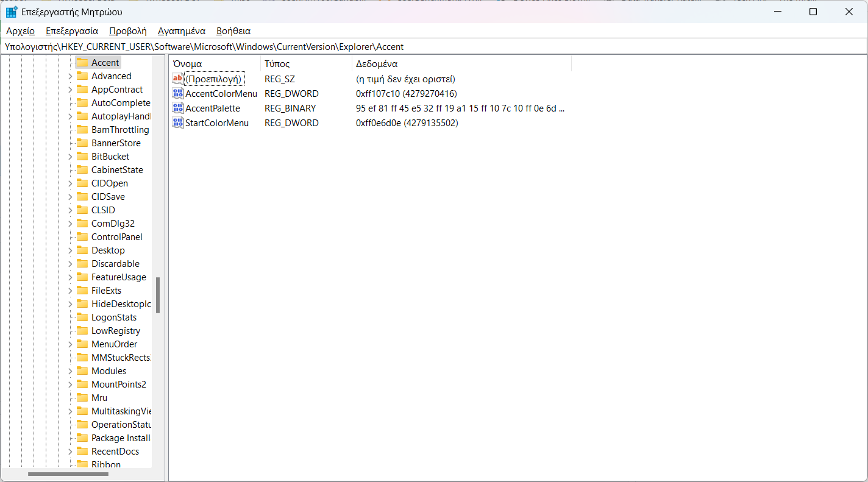Select the AccentPalette value name

coord(213,108)
